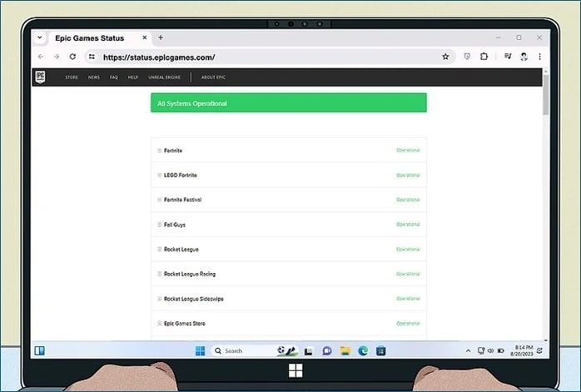Launch File Explorer from the taskbar
Viewport: 581px width, 392px height.
click(345, 351)
